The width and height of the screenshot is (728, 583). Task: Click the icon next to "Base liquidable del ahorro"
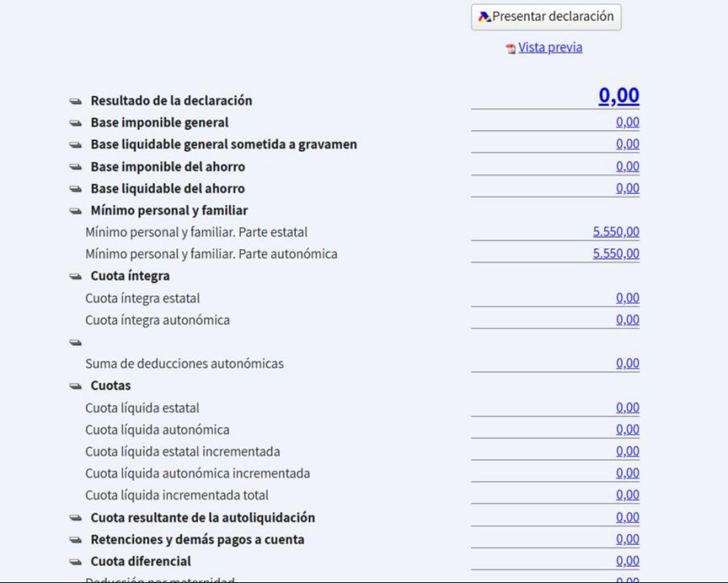coord(74,188)
